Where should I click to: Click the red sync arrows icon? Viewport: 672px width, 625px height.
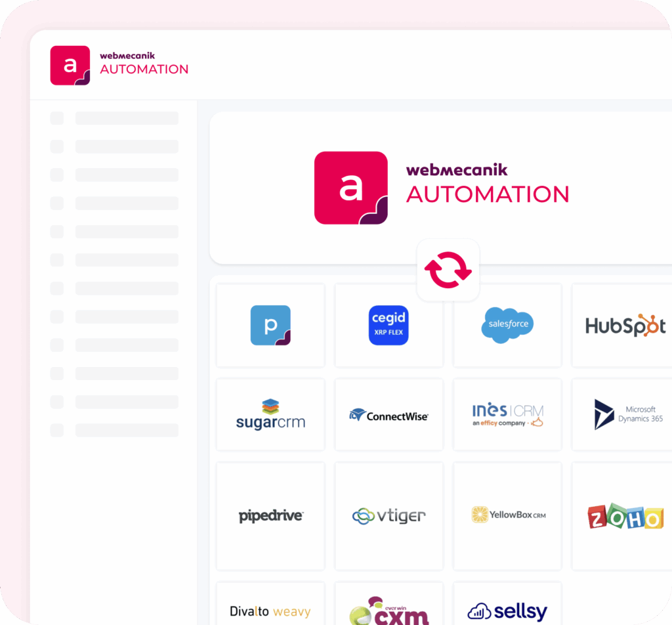[448, 270]
